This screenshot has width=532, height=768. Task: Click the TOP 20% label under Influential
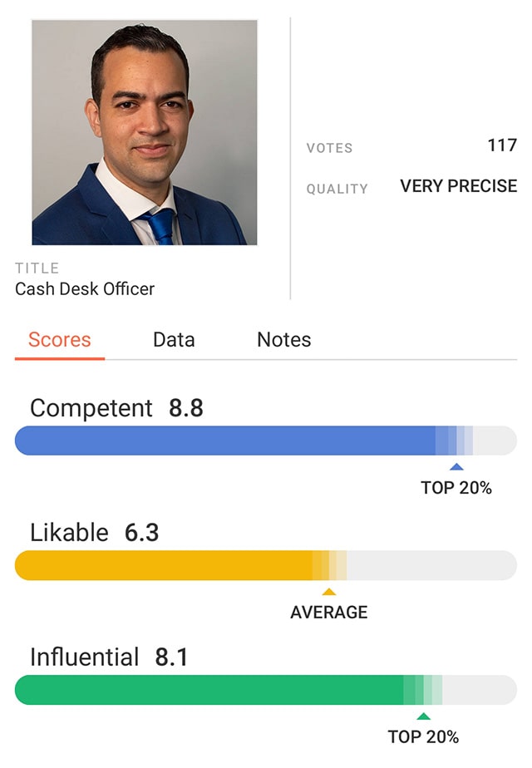(423, 736)
